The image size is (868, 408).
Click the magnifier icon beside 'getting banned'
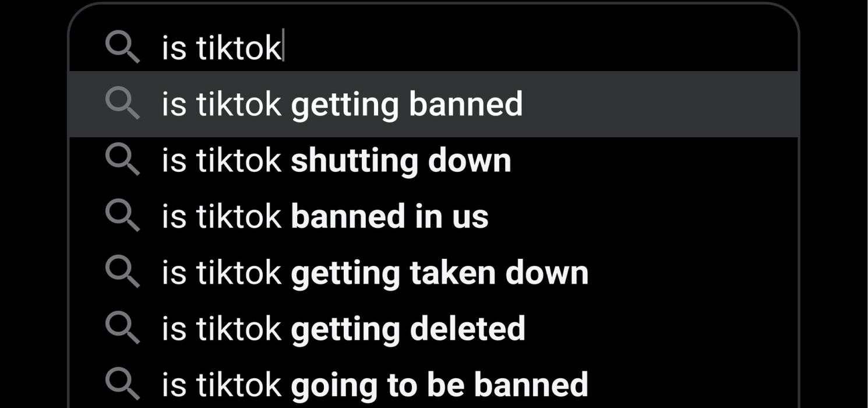(x=122, y=103)
